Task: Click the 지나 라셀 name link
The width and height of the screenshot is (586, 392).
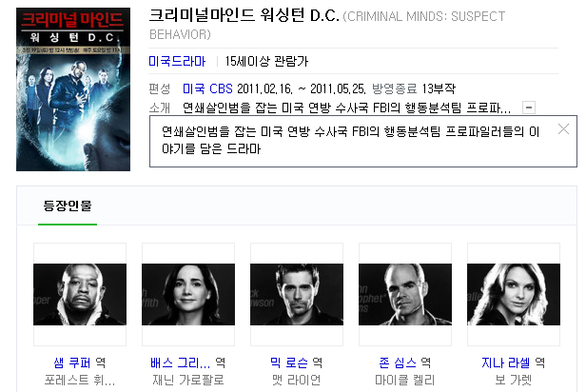Action: (x=506, y=363)
